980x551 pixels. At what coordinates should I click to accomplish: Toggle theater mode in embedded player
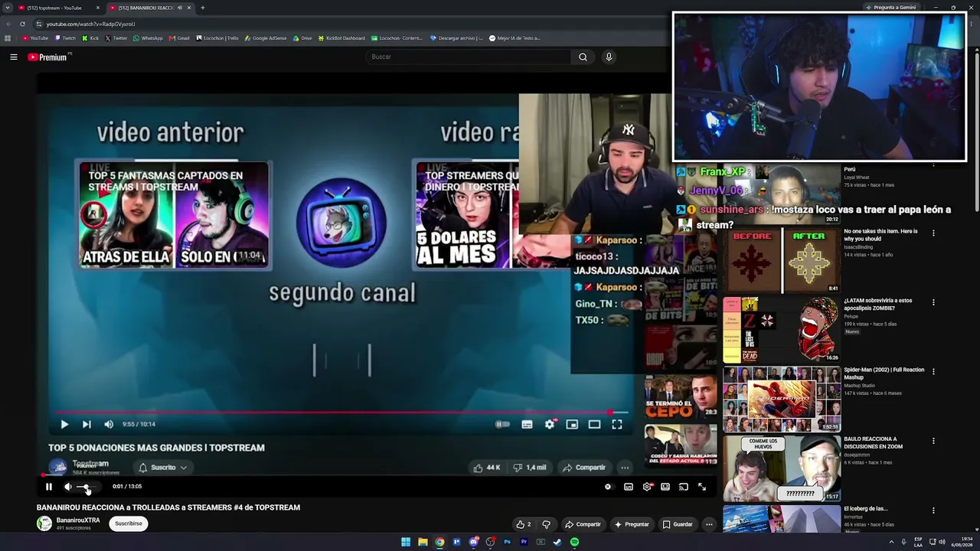click(594, 425)
